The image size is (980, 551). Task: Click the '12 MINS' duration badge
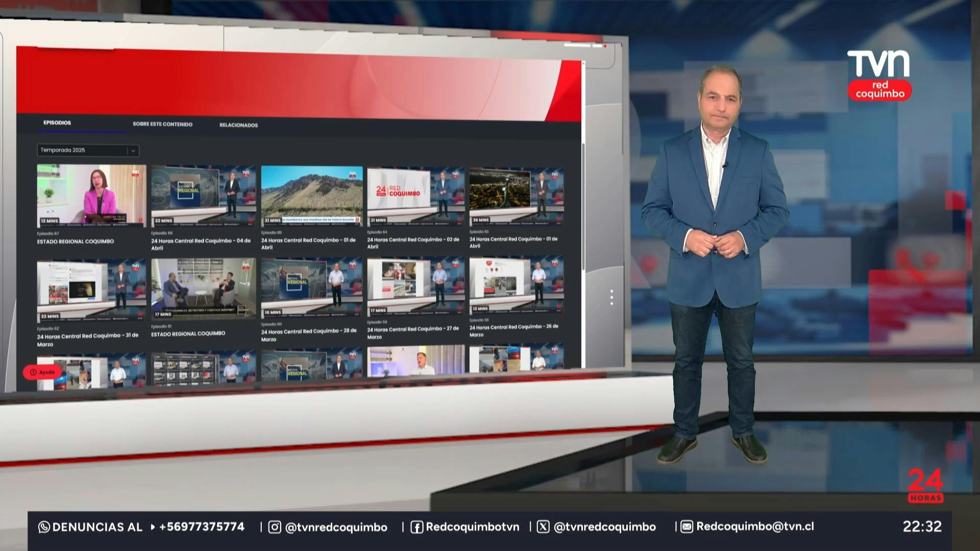pos(50,221)
